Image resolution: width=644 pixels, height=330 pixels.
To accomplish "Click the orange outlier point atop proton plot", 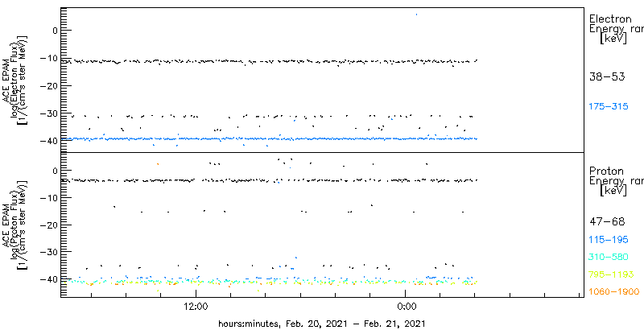I will (158, 163).
